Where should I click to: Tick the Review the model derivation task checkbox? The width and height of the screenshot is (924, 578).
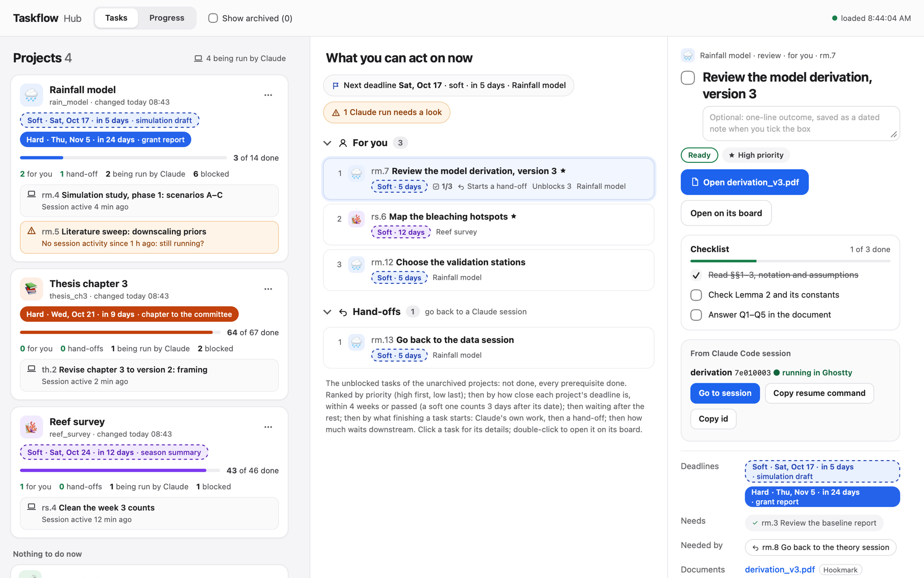(688, 78)
